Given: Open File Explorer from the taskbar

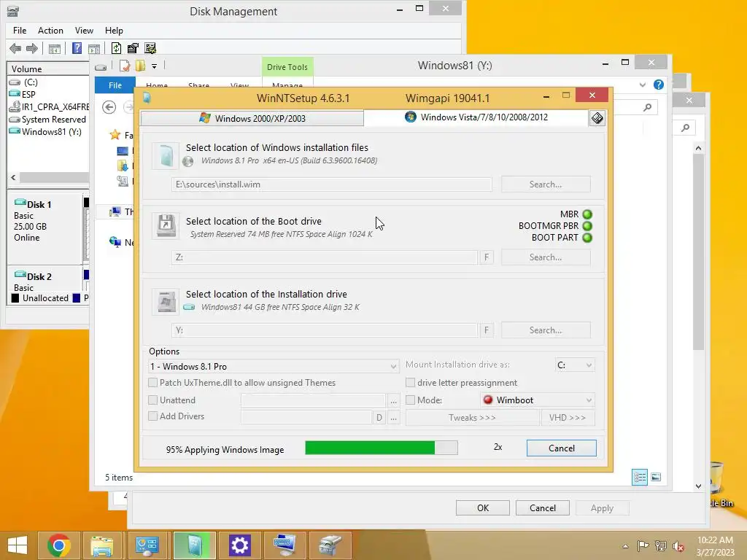Looking at the screenshot, I should pyautogui.click(x=102, y=545).
